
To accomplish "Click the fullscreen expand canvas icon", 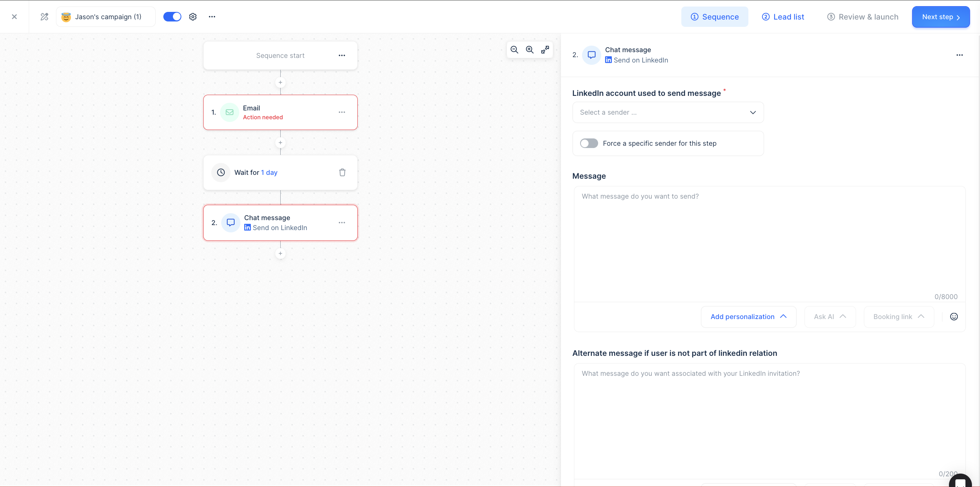I will [545, 50].
